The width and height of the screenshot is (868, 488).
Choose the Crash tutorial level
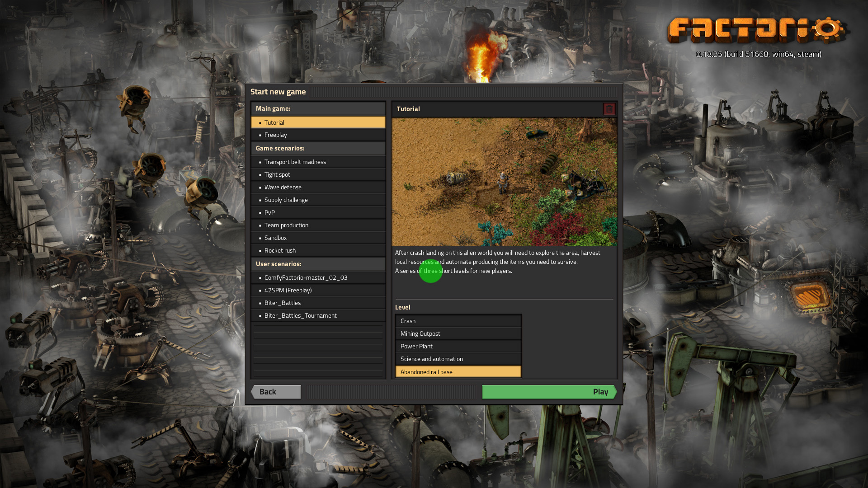(458, 321)
